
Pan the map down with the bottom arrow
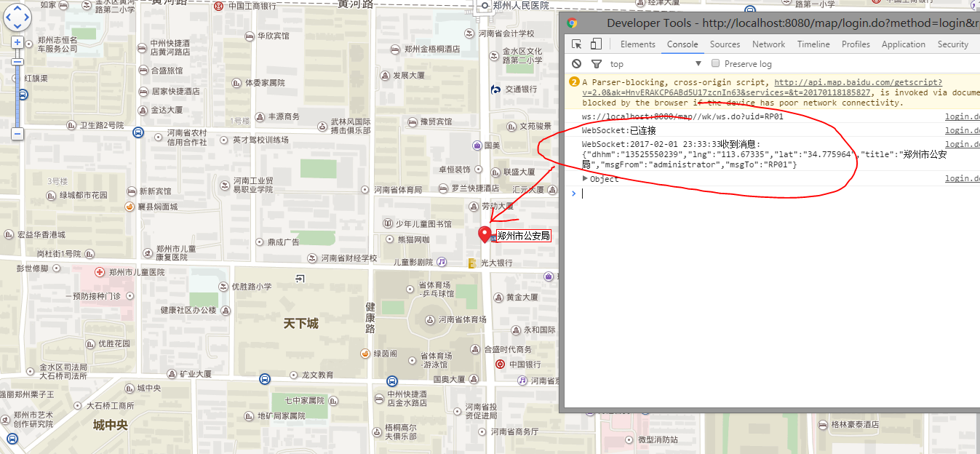[17, 26]
